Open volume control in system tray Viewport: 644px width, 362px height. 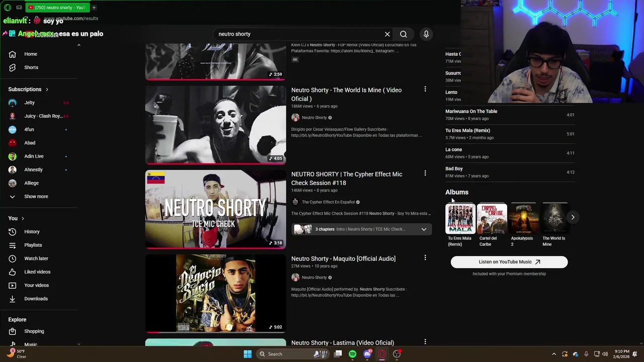click(605, 354)
